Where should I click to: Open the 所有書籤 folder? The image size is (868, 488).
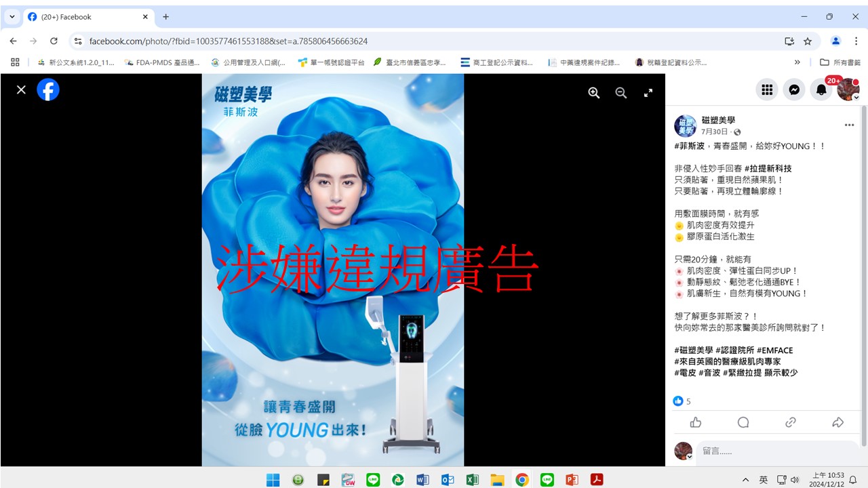pyautogui.click(x=840, y=62)
